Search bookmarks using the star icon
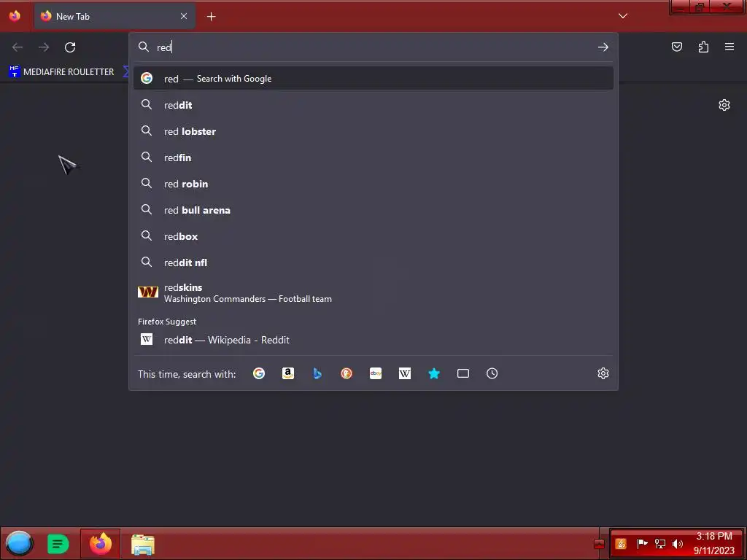 (x=434, y=373)
